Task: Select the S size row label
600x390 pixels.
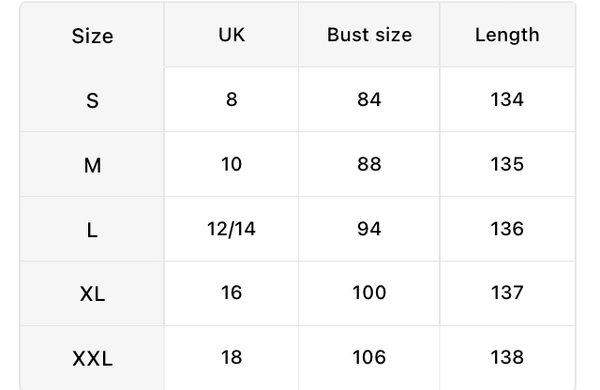Action: 92,100
